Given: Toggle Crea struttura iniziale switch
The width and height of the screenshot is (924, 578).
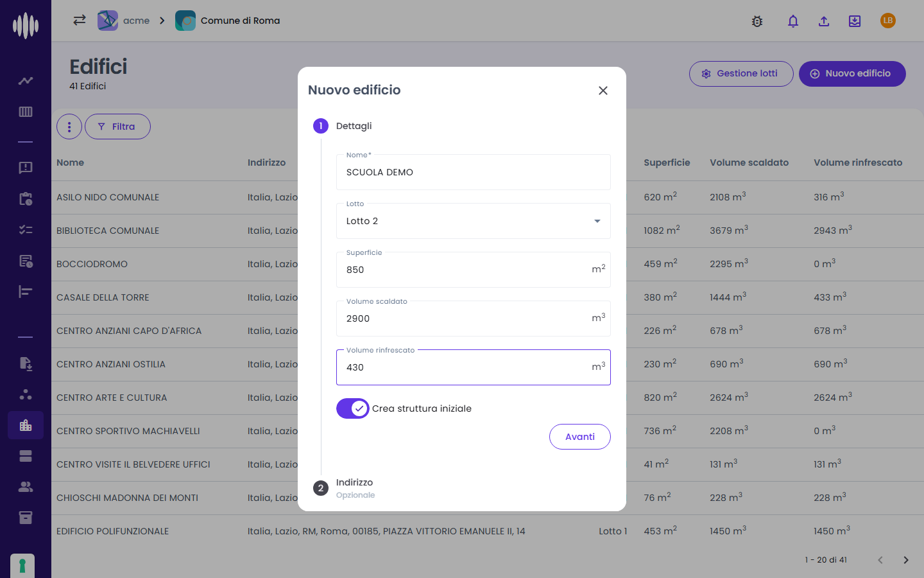Looking at the screenshot, I should [x=353, y=408].
